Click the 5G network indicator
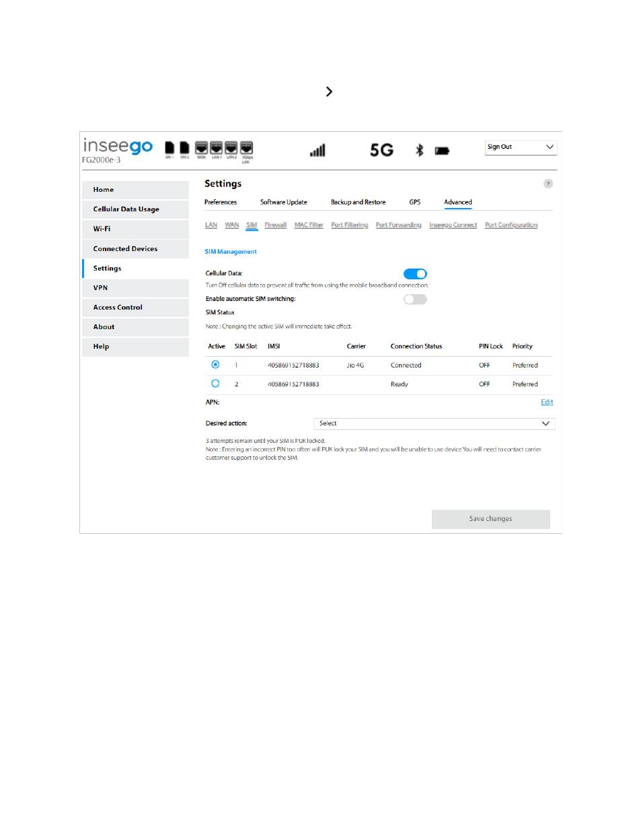 381,150
